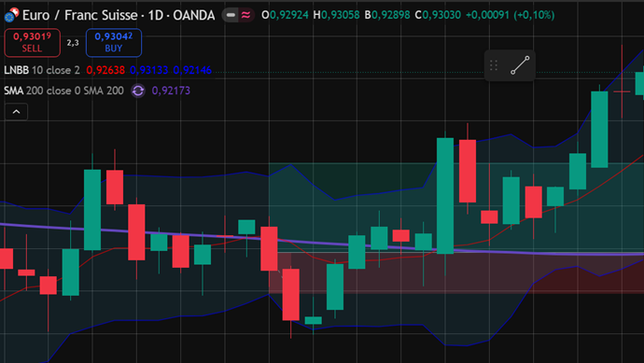This screenshot has width=644, height=363.
Task: Click the change value +0,00091 (+0,10%)
Action: coord(511,15)
